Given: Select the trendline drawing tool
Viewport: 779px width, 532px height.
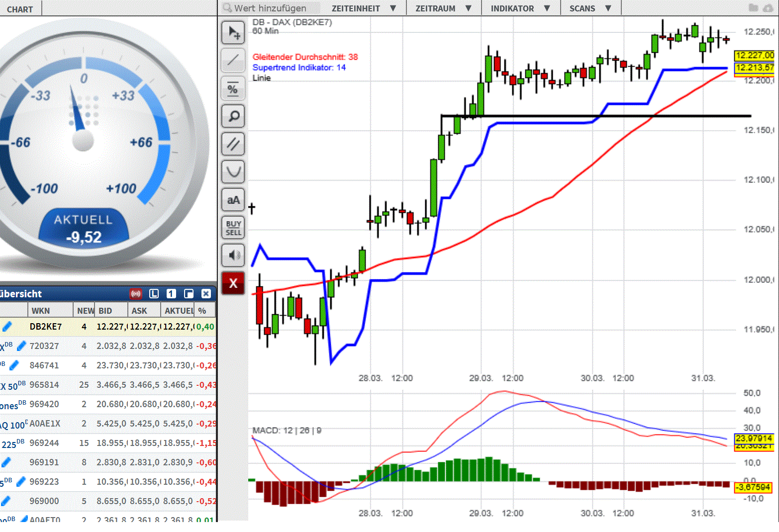Looking at the screenshot, I should coord(233,60).
